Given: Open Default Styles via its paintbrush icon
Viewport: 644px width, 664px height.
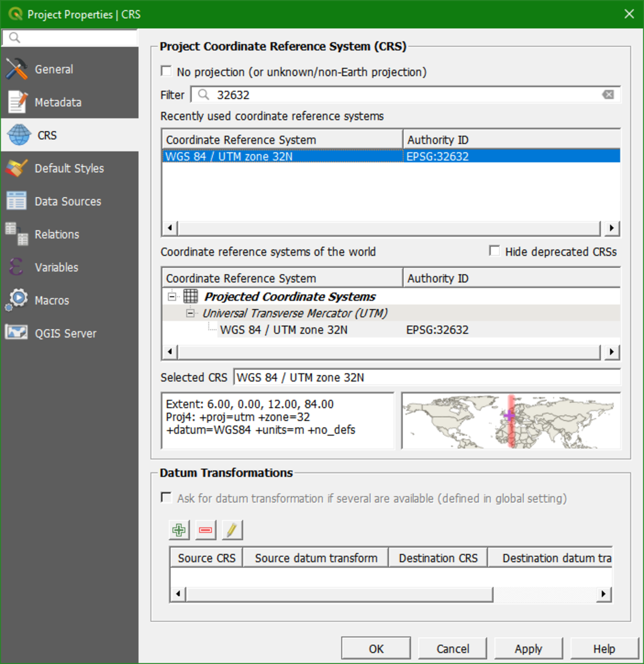Looking at the screenshot, I should tap(17, 168).
